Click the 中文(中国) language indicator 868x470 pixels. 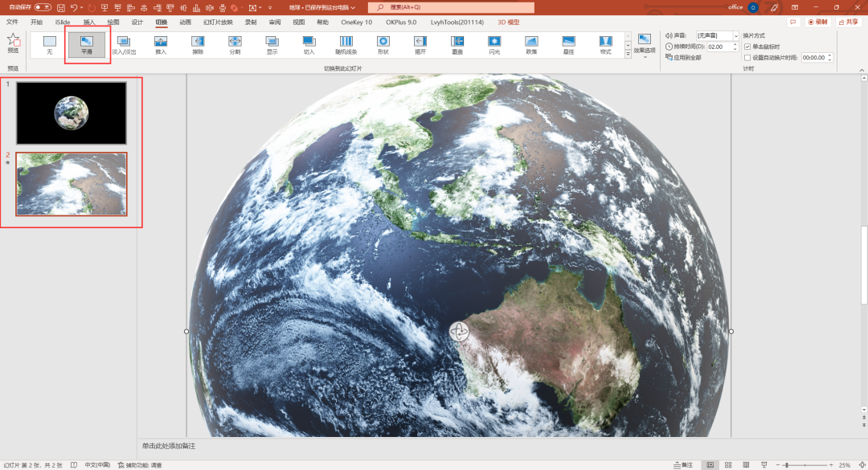(97, 465)
